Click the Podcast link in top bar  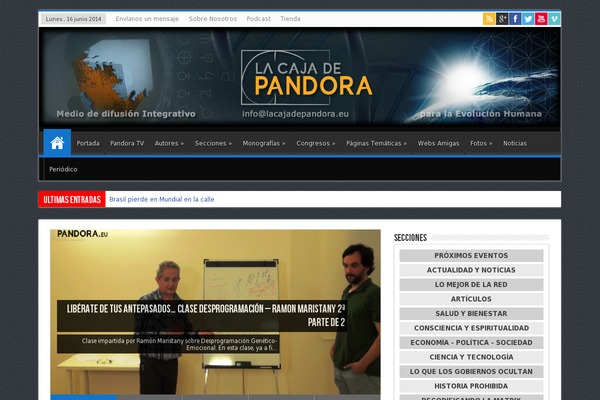[x=258, y=18]
